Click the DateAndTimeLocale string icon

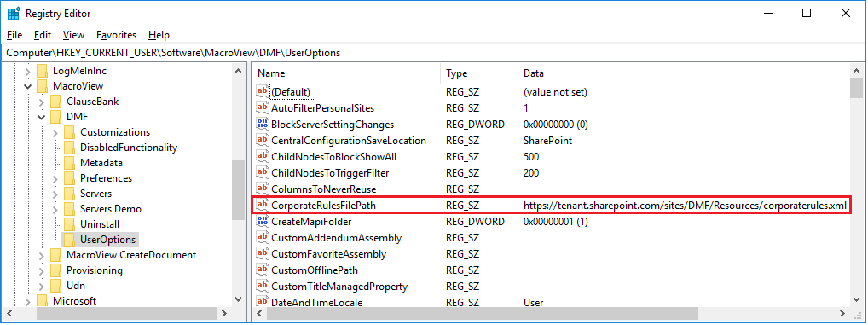pyautogui.click(x=262, y=302)
